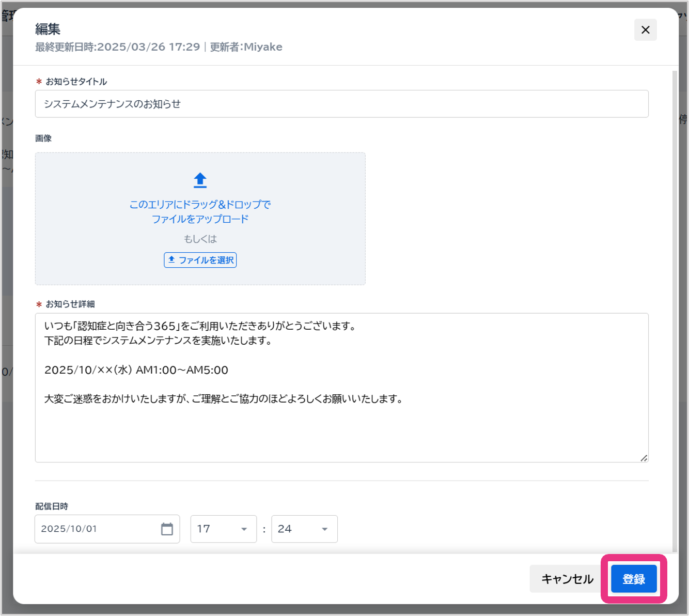
Task: Place cursor on the AM1:00～AM5:00 line
Action: pos(136,370)
